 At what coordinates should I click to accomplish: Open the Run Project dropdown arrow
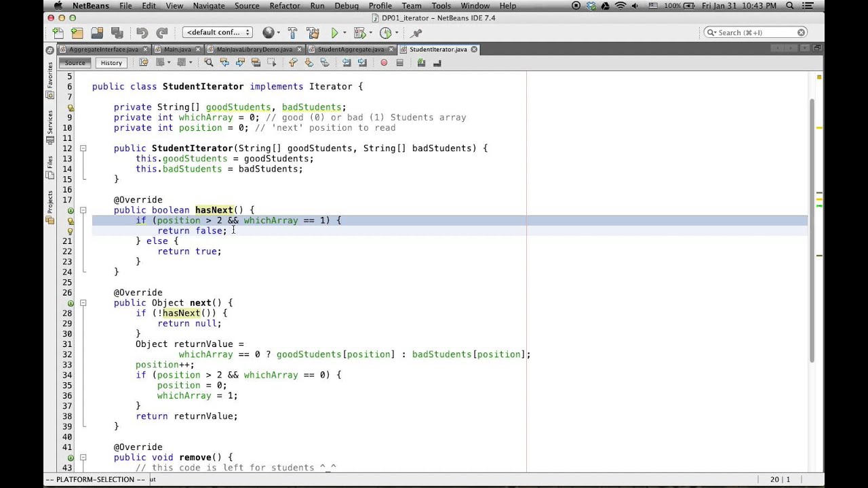344,33
